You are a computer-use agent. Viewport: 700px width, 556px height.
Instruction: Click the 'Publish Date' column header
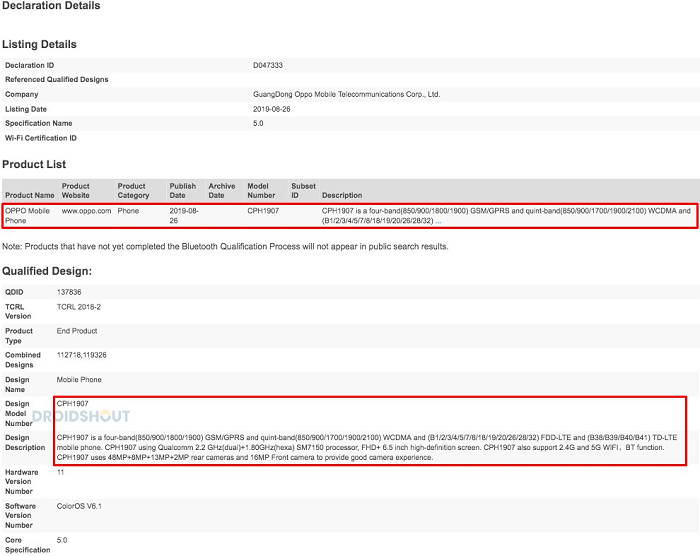(x=183, y=191)
